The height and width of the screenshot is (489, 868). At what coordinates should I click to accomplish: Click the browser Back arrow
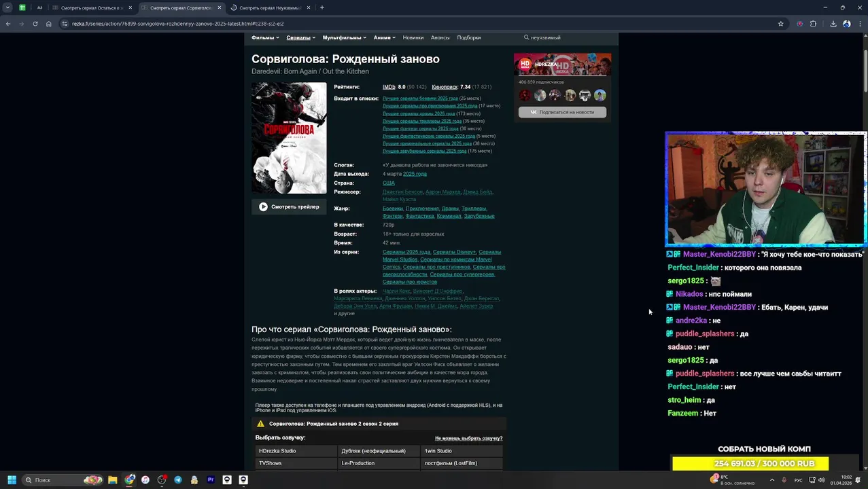(x=8, y=24)
